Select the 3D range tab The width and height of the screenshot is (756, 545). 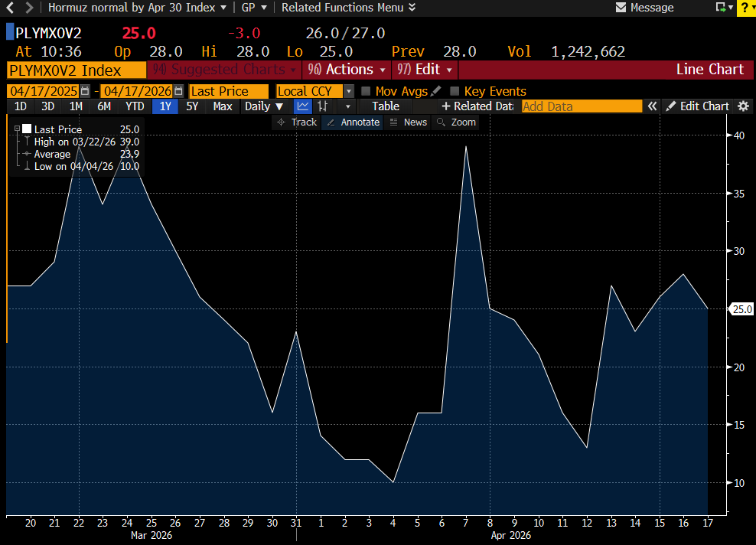click(x=47, y=106)
